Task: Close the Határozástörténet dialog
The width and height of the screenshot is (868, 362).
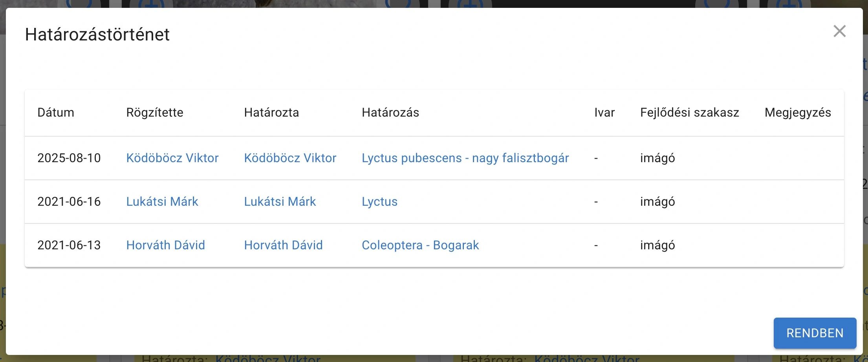Action: click(840, 31)
